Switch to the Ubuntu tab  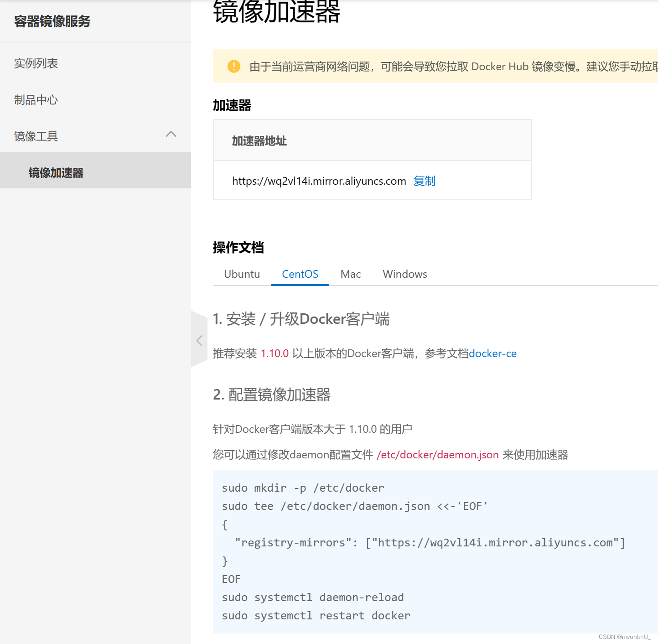[x=242, y=274]
